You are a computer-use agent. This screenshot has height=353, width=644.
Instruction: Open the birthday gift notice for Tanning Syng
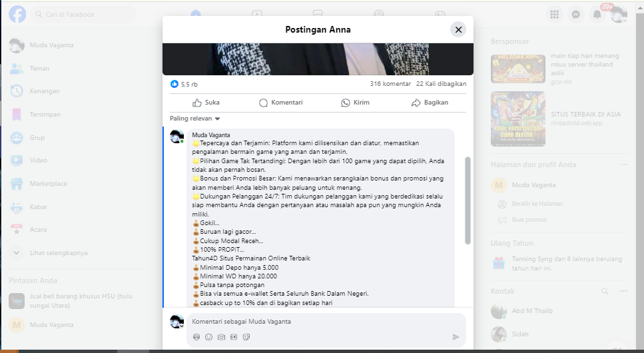[x=559, y=263]
